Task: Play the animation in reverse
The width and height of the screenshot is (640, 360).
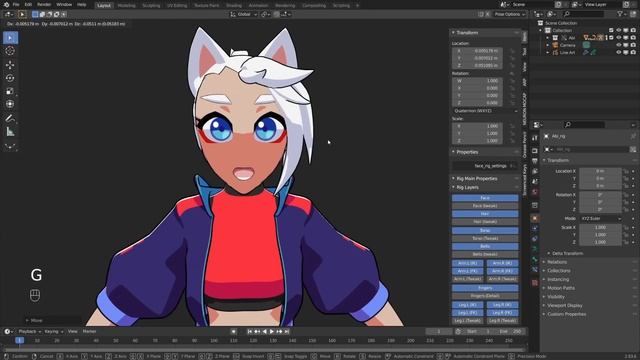Action: pos(264,331)
